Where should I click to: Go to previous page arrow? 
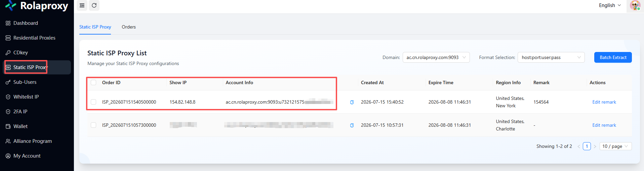pos(579,147)
